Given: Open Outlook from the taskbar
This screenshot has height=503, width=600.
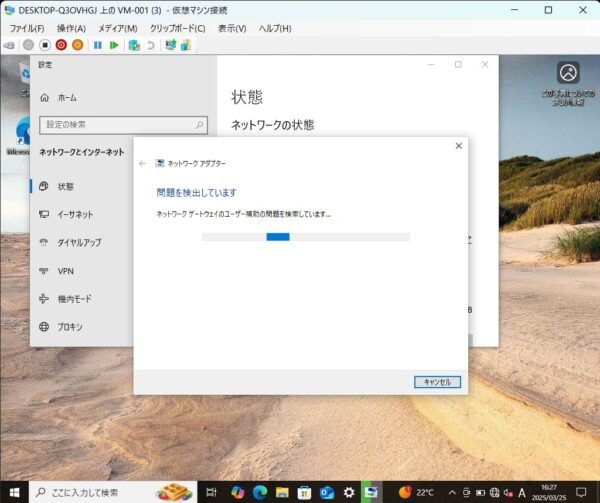Looking at the screenshot, I should pyautogui.click(x=327, y=492).
